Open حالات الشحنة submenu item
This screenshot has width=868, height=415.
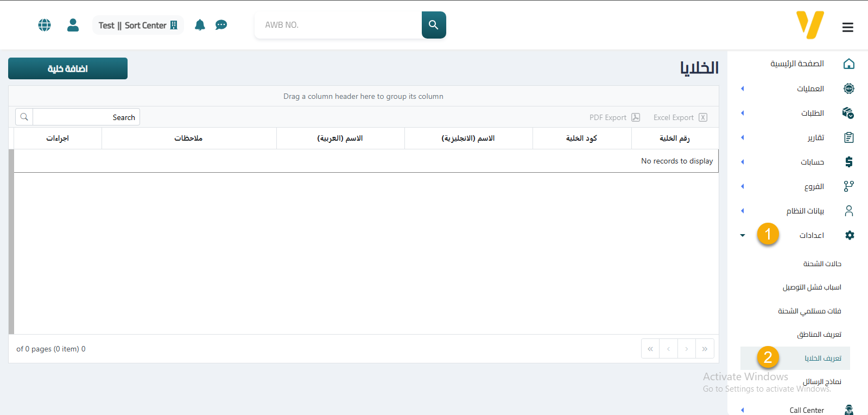[x=822, y=264]
